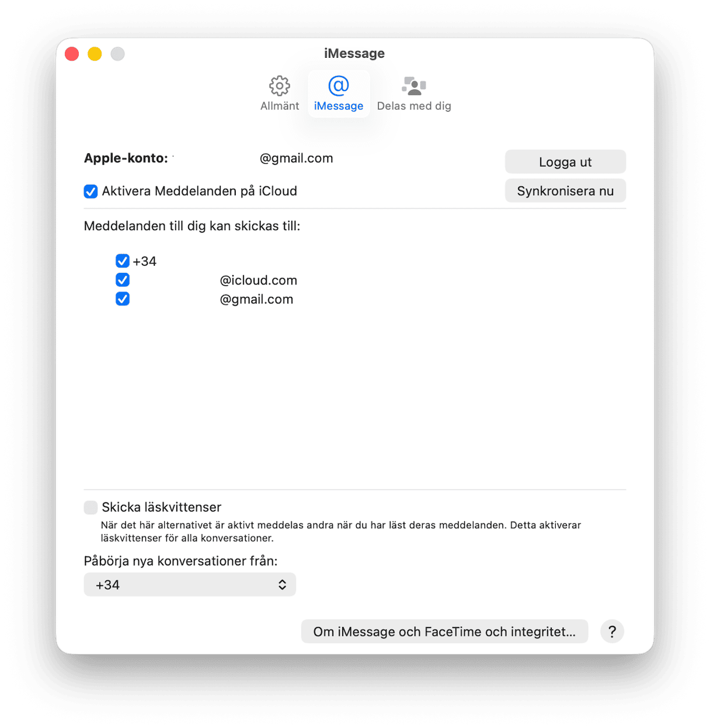Uncheck the @gmail.com address checkbox
This screenshot has height=728, width=710.
[x=123, y=299]
